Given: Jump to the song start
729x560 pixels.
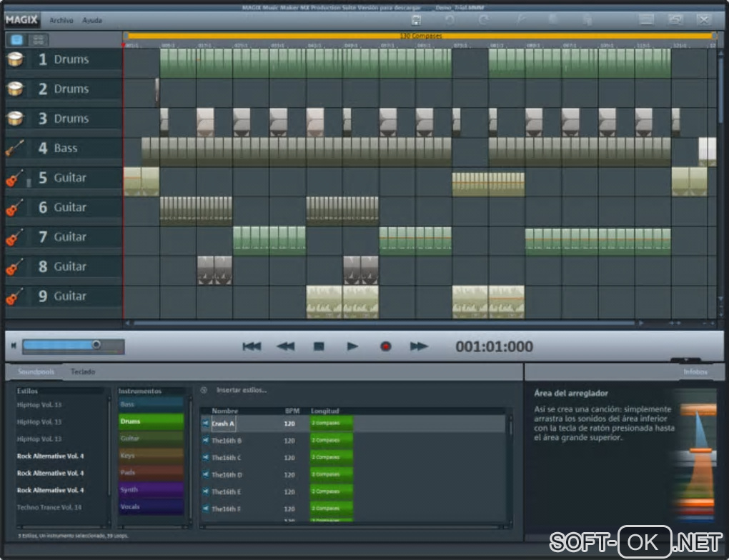Looking at the screenshot, I should (x=252, y=346).
